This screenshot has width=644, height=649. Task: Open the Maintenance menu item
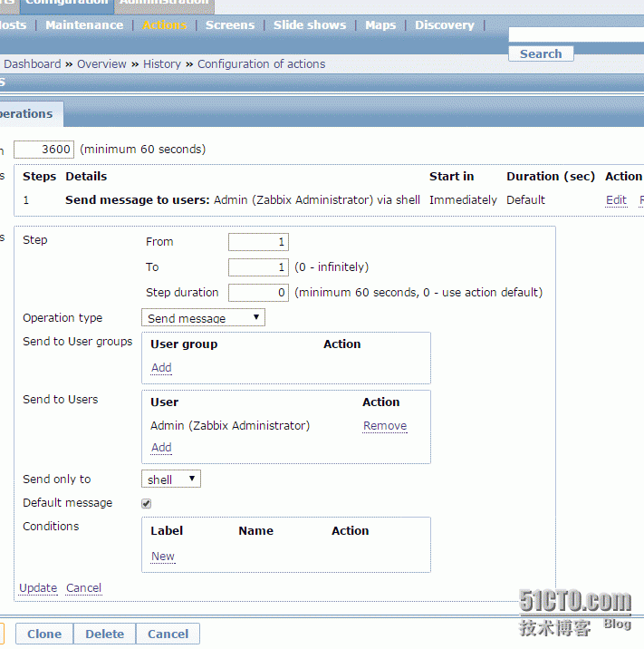pyautogui.click(x=84, y=25)
